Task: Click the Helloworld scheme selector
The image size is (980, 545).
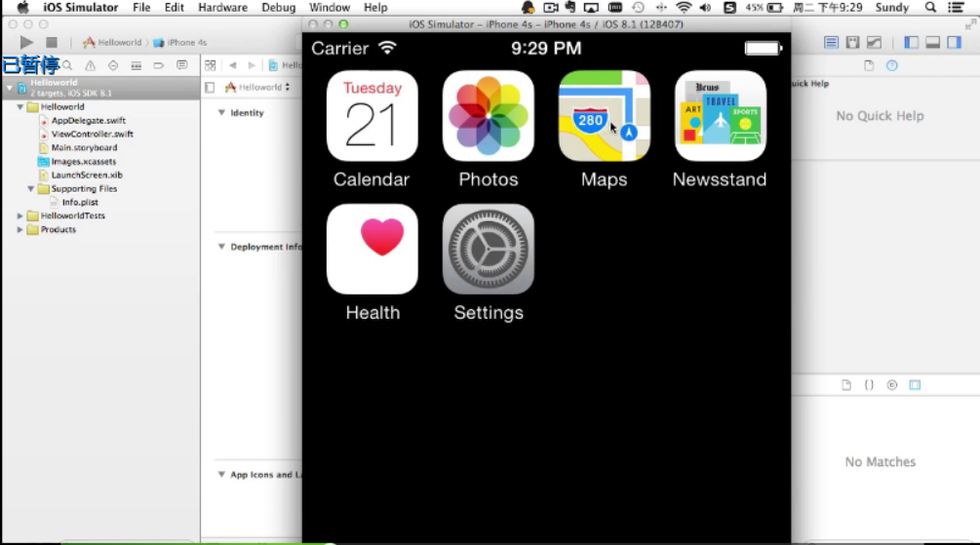Action: (112, 43)
